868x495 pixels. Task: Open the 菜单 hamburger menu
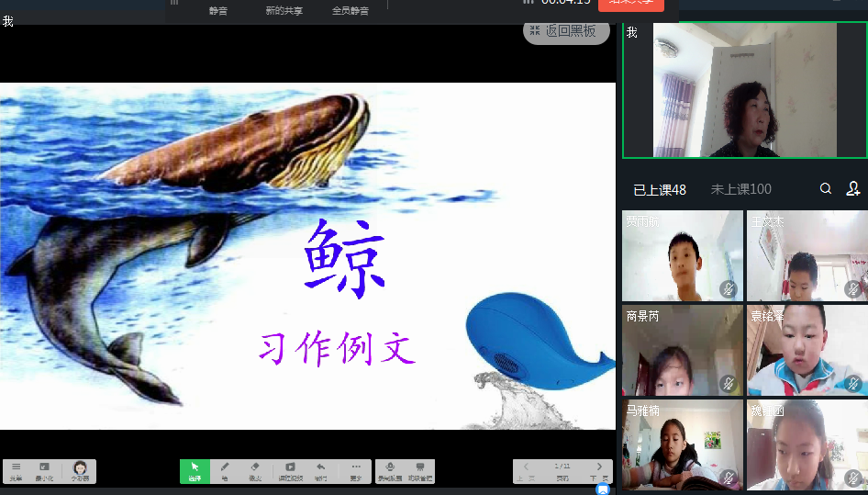(16, 471)
